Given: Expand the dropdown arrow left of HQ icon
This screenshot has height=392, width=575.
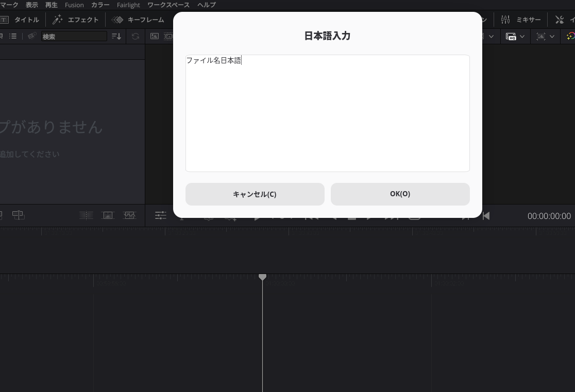Looking at the screenshot, I should (x=492, y=36).
